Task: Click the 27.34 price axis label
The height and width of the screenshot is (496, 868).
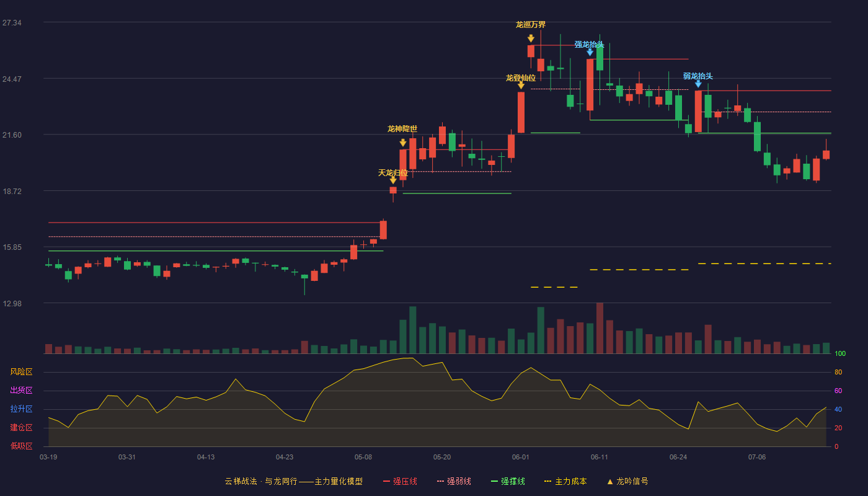Action: [12, 23]
